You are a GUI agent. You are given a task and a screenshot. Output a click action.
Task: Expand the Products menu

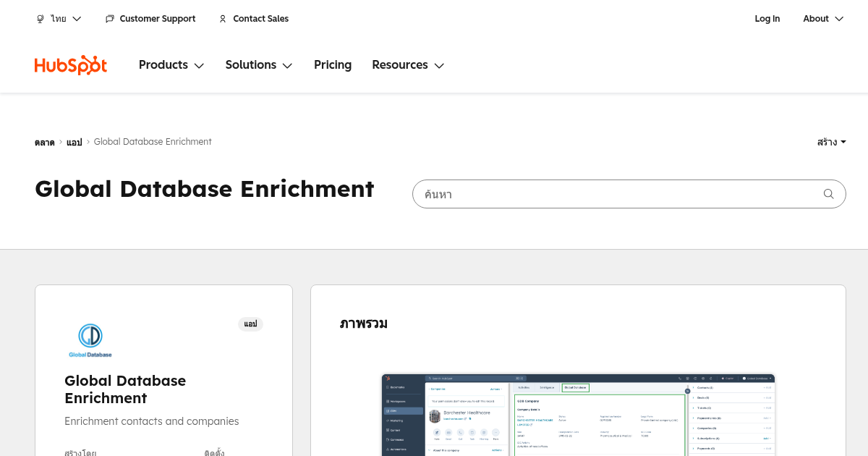click(x=171, y=65)
